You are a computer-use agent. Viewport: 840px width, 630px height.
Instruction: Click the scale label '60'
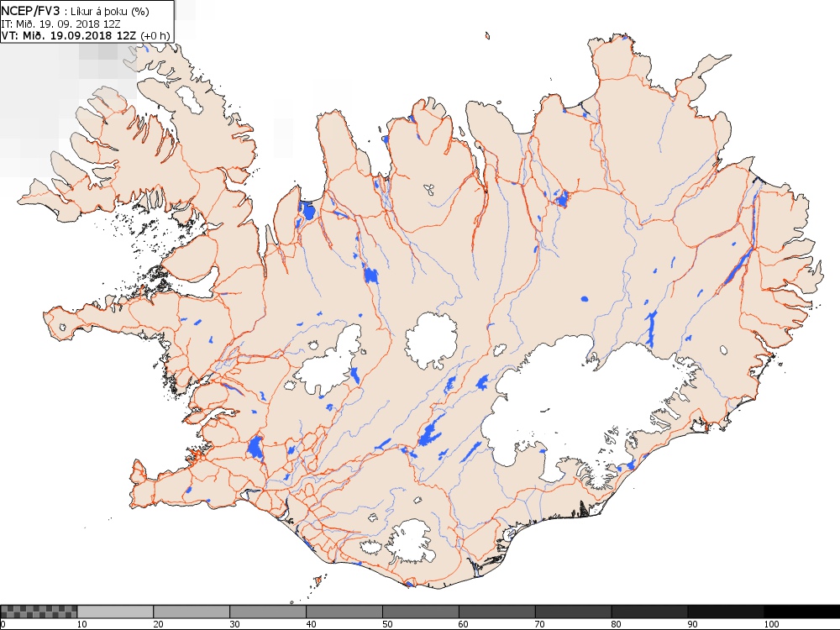464,624
